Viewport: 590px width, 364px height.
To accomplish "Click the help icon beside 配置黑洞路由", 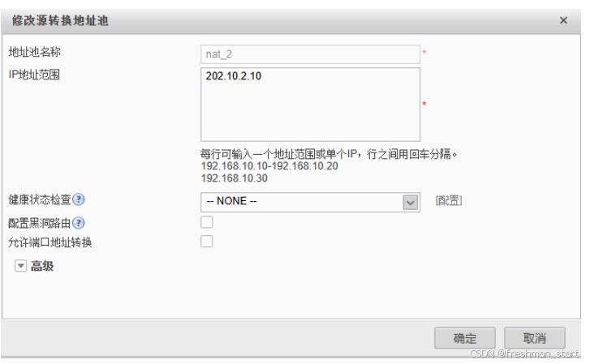I will coord(78,223).
